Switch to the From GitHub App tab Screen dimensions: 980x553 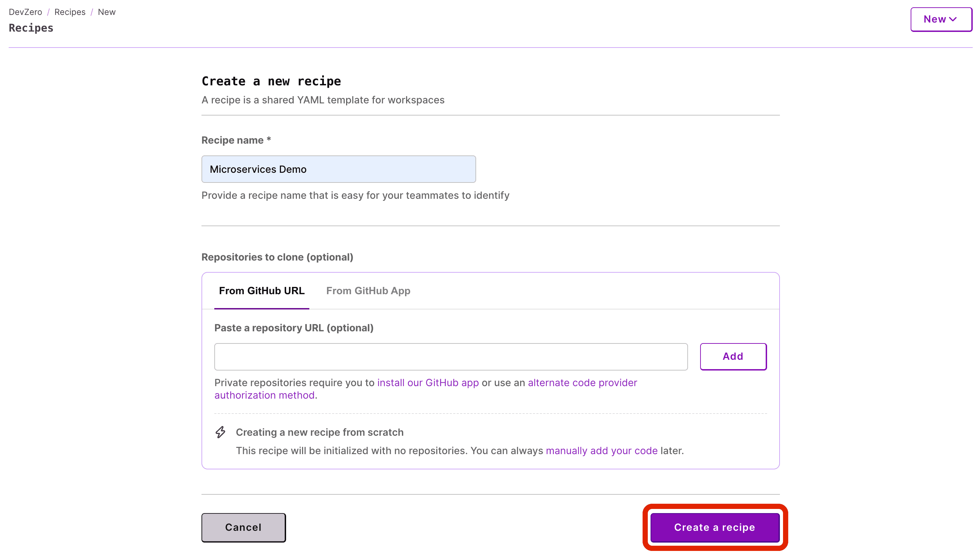(x=368, y=291)
